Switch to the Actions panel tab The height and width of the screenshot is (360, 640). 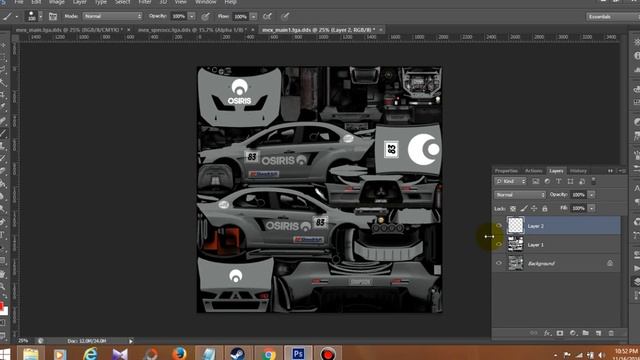click(x=533, y=171)
